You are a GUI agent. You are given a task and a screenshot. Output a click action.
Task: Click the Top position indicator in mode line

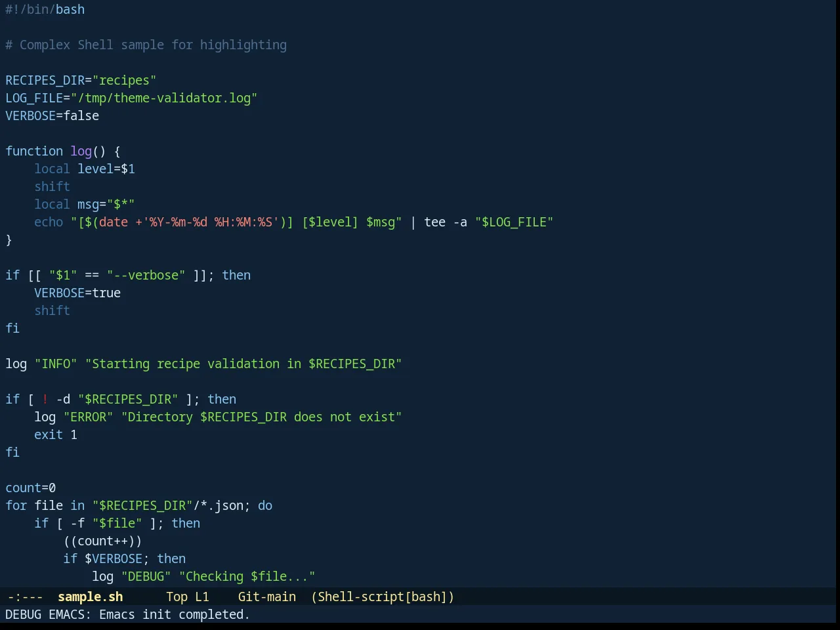tap(177, 597)
